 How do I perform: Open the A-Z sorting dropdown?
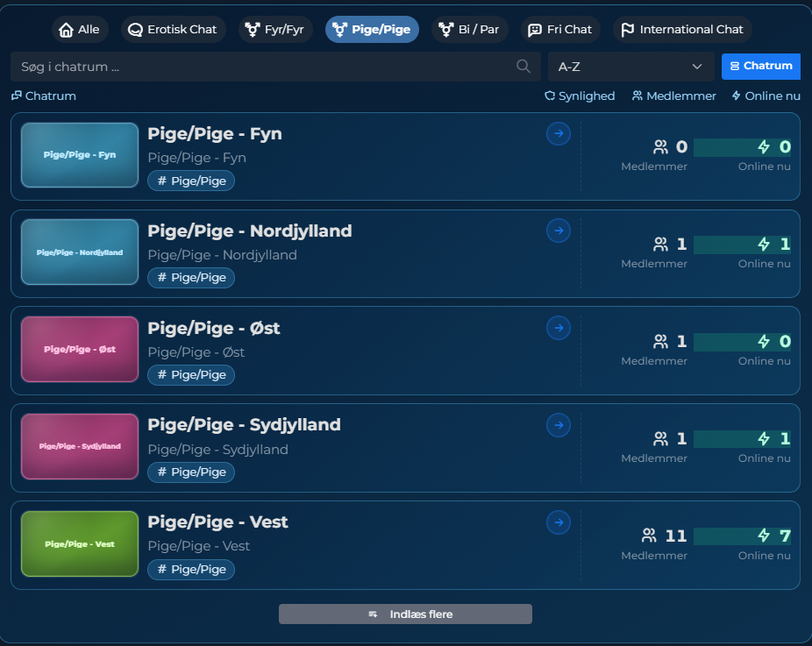(x=630, y=66)
